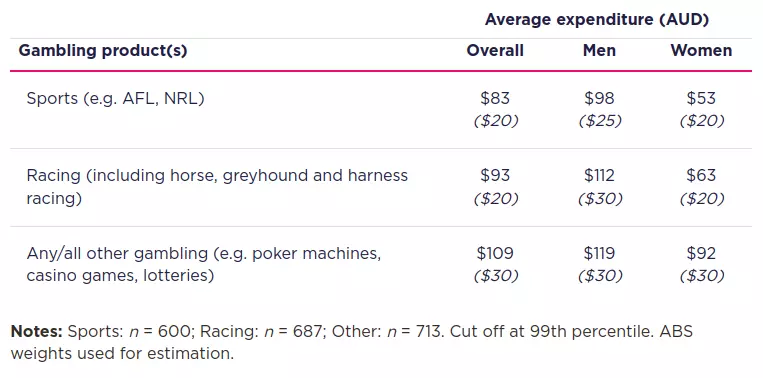The image size is (763, 378).
Task: Click the $93 overall racing value
Action: tap(495, 175)
